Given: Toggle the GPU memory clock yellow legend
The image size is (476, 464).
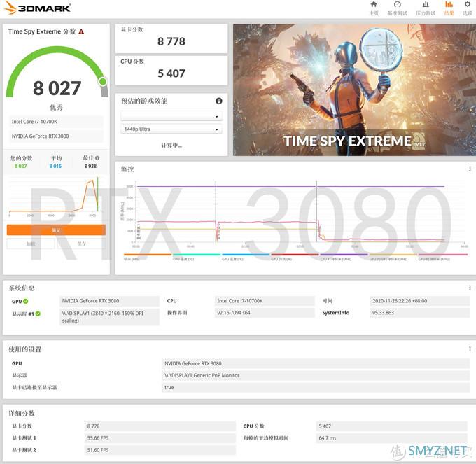Looking at the screenshot, I should [x=393, y=257].
